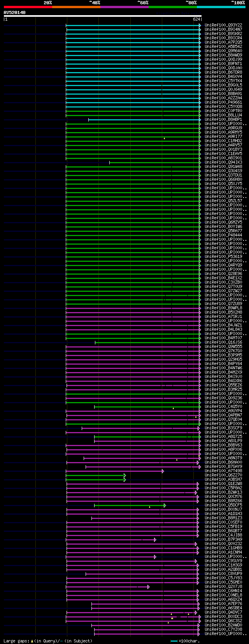This screenshot has width=249, height=644.
Task: Select the query name AV520140
Action: pyautogui.click(x=15, y=12)
